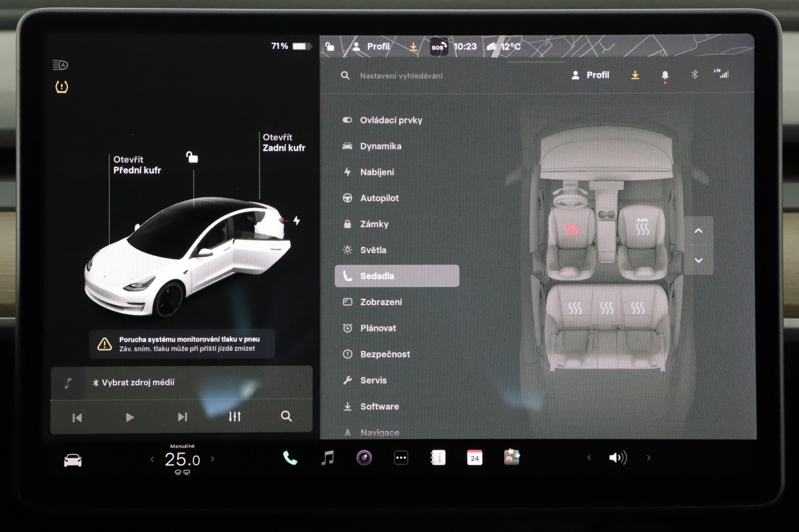Open the rear trunk (Zadní kufr)
Image resolution: width=799 pixels, height=532 pixels.
coord(283,143)
